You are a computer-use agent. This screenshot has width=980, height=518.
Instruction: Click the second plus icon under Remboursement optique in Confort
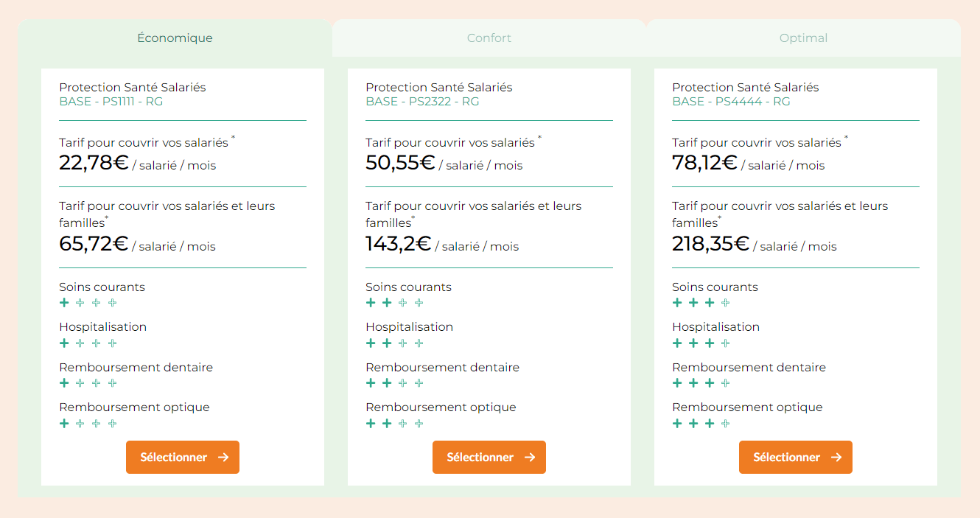(x=387, y=423)
